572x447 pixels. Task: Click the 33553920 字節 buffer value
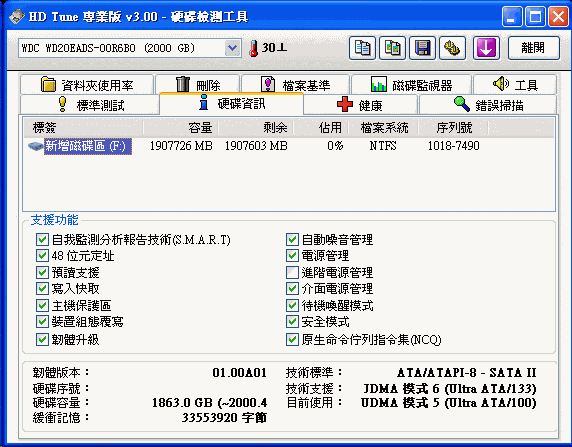(224, 417)
